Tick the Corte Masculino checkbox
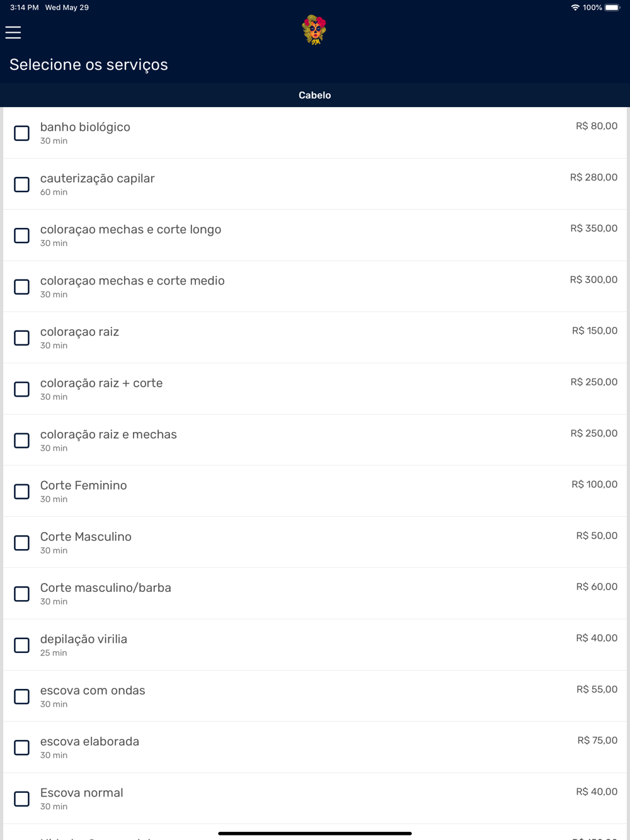Viewport: 630px width, 840px height. click(x=22, y=543)
